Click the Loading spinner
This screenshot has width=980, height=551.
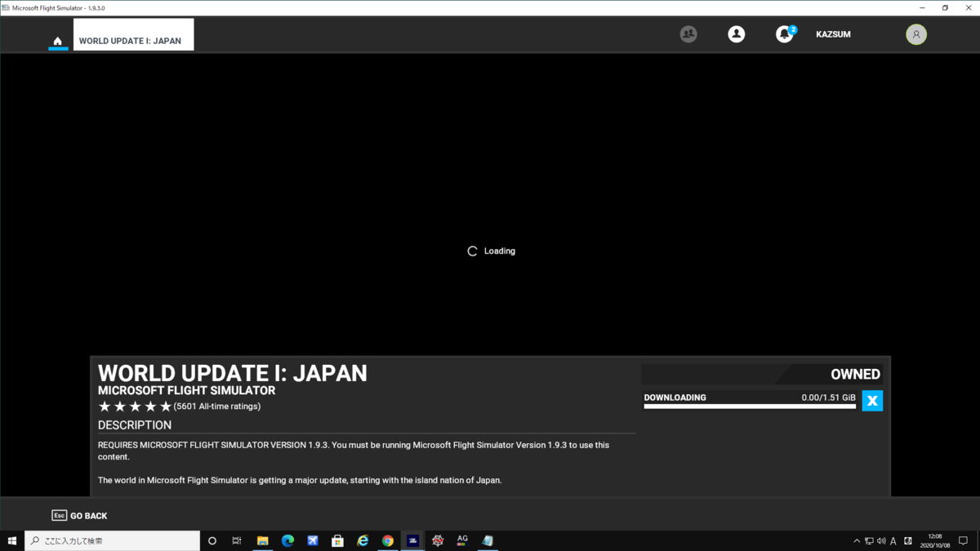472,251
